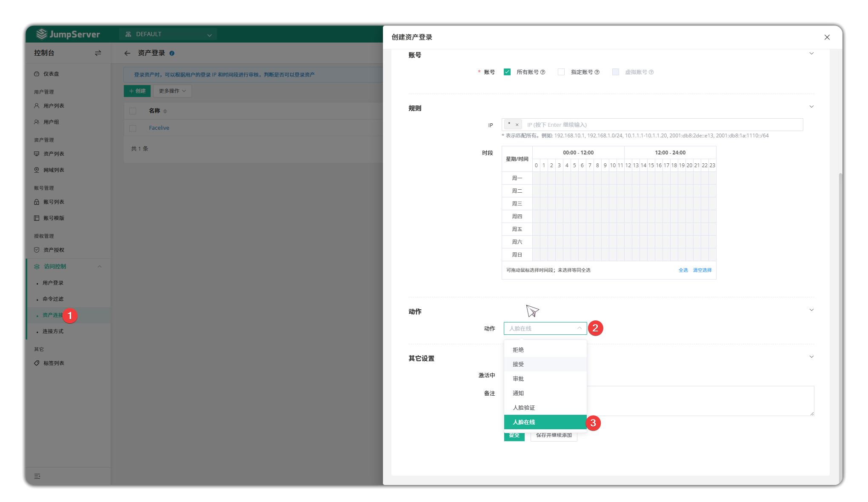Choose 审批 from the action list

pos(545,379)
